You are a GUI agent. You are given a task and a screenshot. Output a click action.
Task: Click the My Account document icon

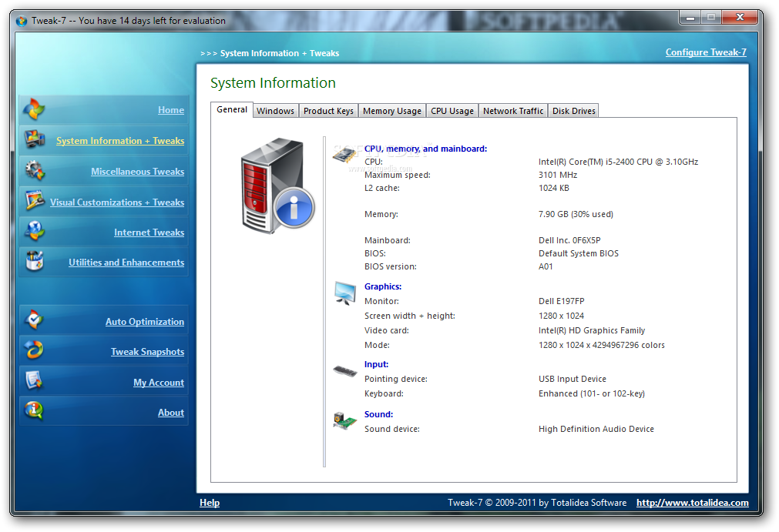(x=34, y=381)
